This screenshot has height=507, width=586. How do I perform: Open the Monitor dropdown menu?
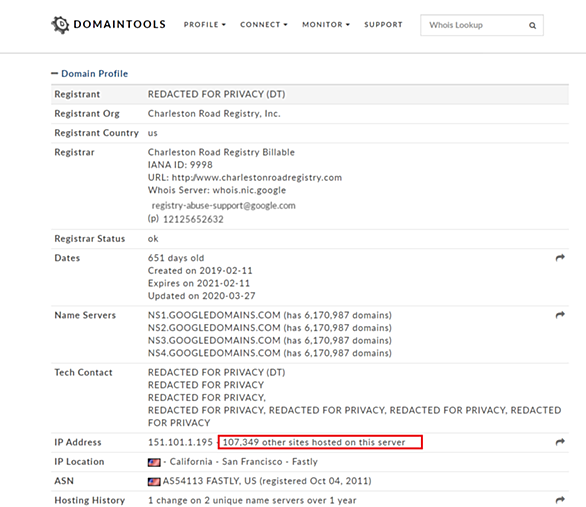(326, 25)
